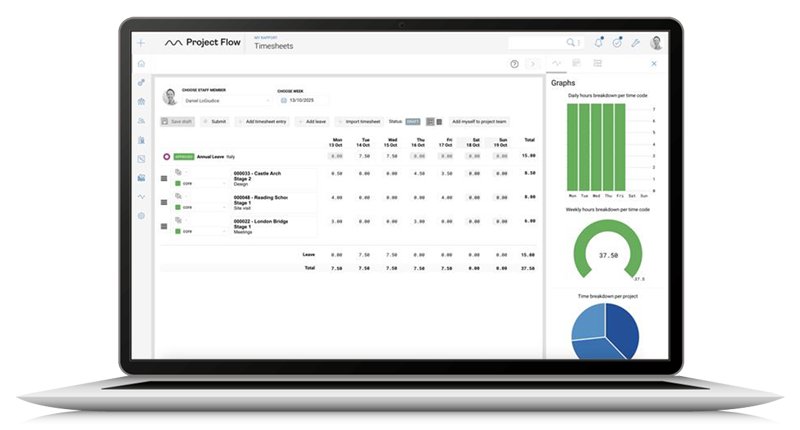The image size is (800, 430).
Task: Click the checkmark tasks icon in header
Action: pos(617,43)
